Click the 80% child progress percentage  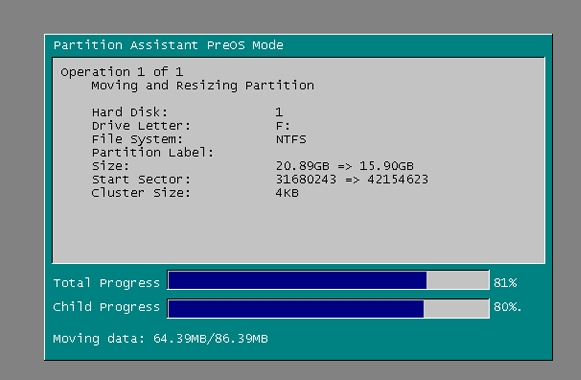(507, 307)
